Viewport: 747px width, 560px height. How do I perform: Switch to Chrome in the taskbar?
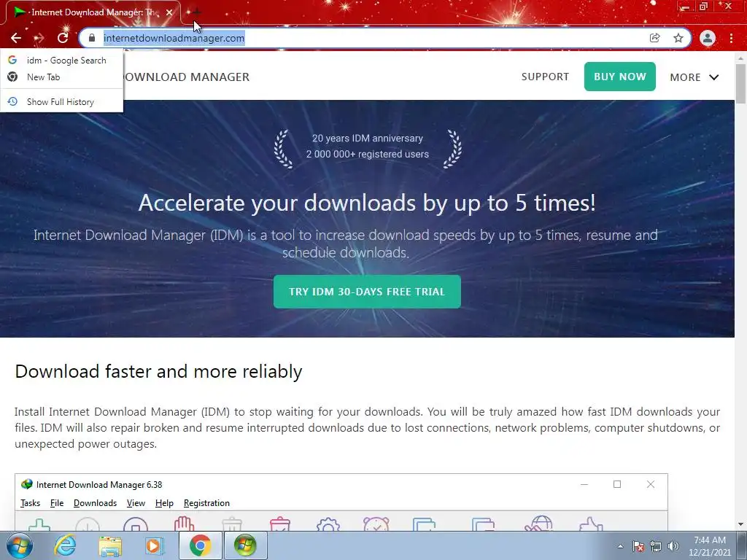pyautogui.click(x=200, y=545)
